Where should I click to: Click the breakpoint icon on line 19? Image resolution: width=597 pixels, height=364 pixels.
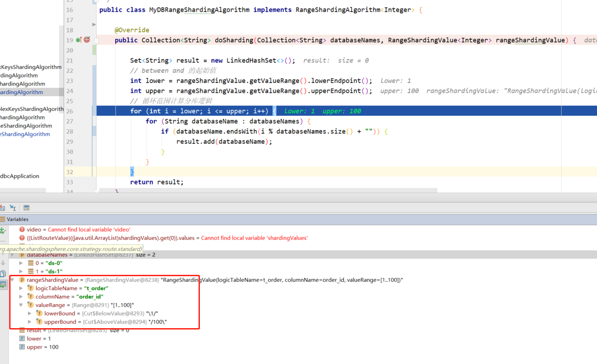(87, 40)
